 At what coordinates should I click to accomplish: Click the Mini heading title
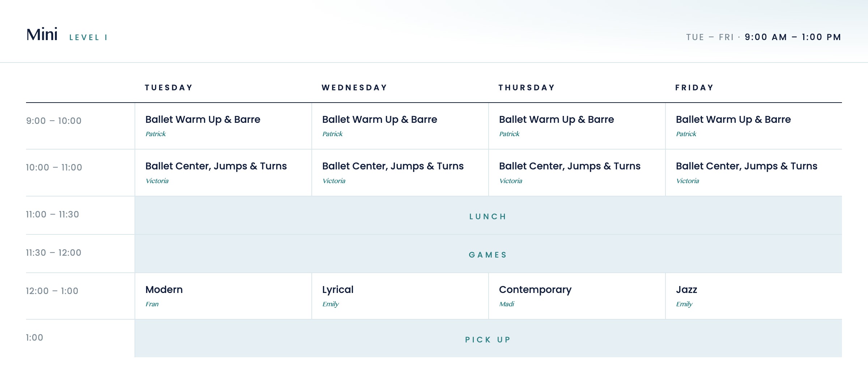[x=42, y=35]
